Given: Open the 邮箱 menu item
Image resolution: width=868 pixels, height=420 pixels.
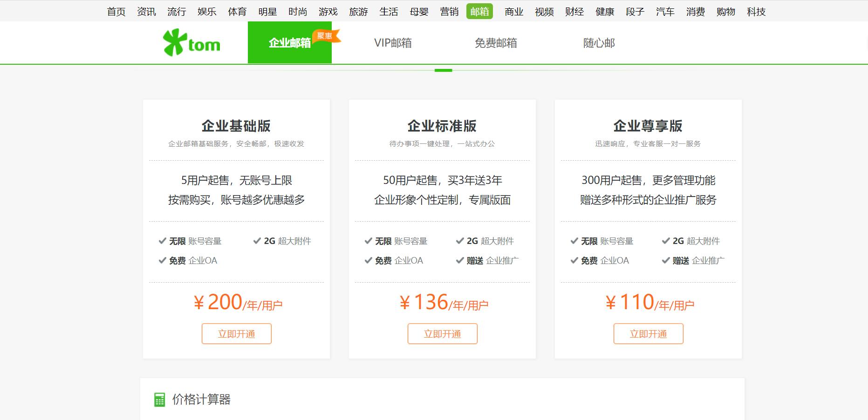Looking at the screenshot, I should tap(479, 11).
